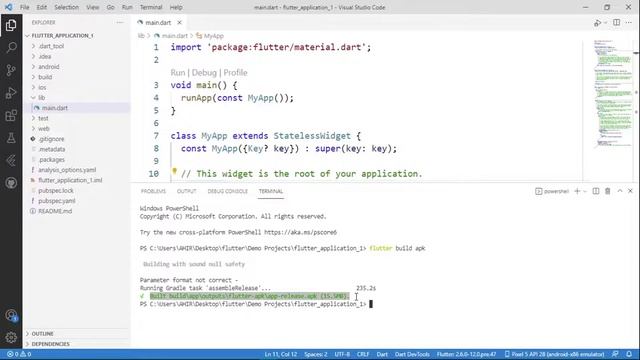Viewport: 640px width, 360px height.
Task: Open pubspec.yaml file
Action: (57, 201)
